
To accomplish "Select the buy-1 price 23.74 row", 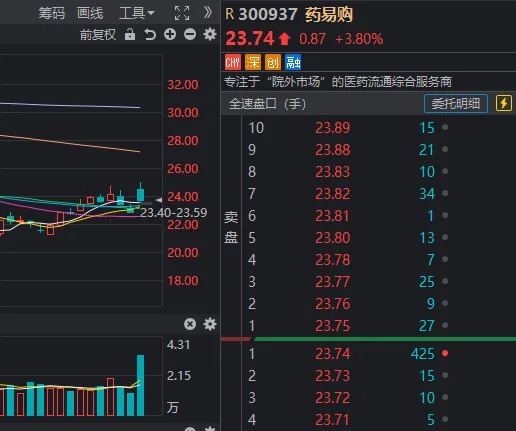I will pyautogui.click(x=348, y=353).
